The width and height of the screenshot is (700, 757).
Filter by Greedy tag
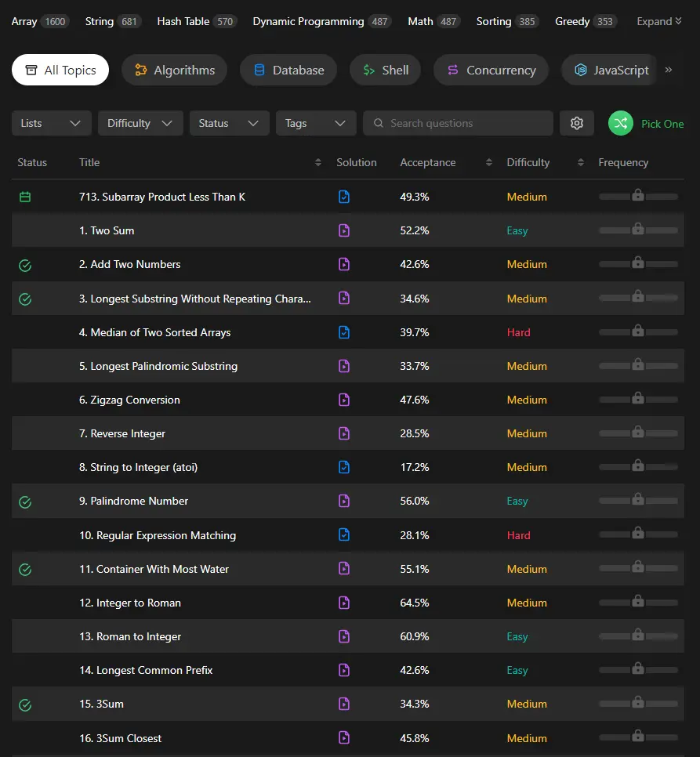tap(586, 21)
